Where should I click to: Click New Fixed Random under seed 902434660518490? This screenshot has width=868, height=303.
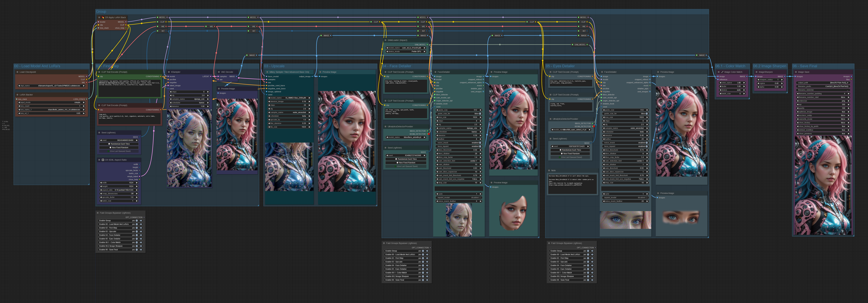[x=119, y=148]
